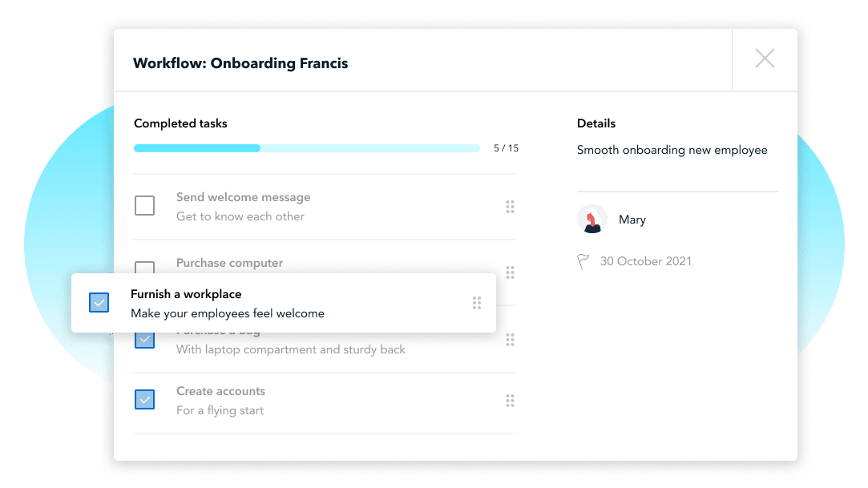Open the Create accounts task title
The image size is (868, 488).
220,391
